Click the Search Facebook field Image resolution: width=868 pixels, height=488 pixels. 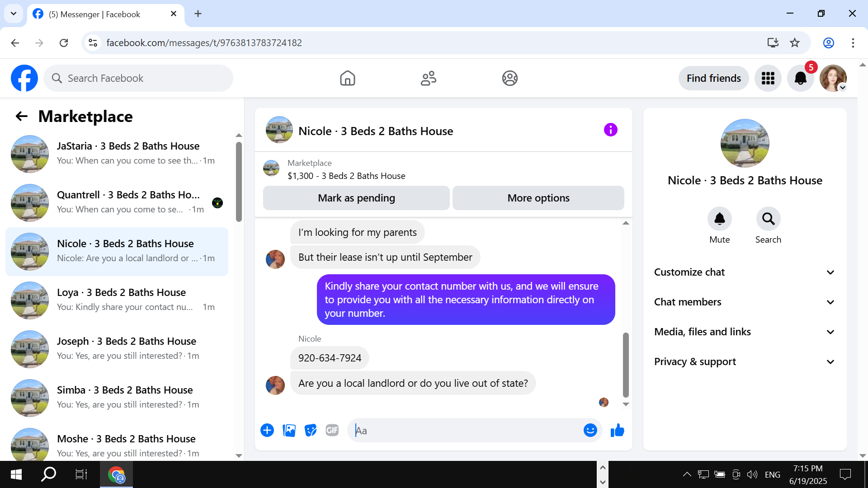138,78
